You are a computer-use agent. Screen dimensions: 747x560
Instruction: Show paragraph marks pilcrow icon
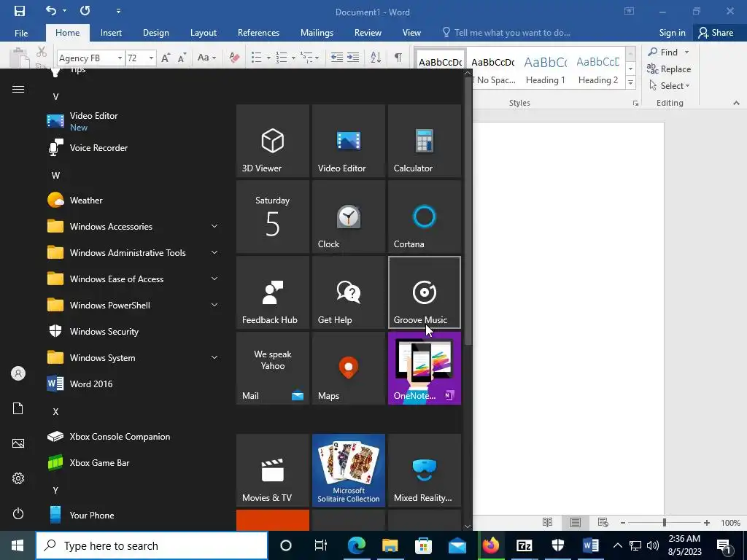[398, 58]
